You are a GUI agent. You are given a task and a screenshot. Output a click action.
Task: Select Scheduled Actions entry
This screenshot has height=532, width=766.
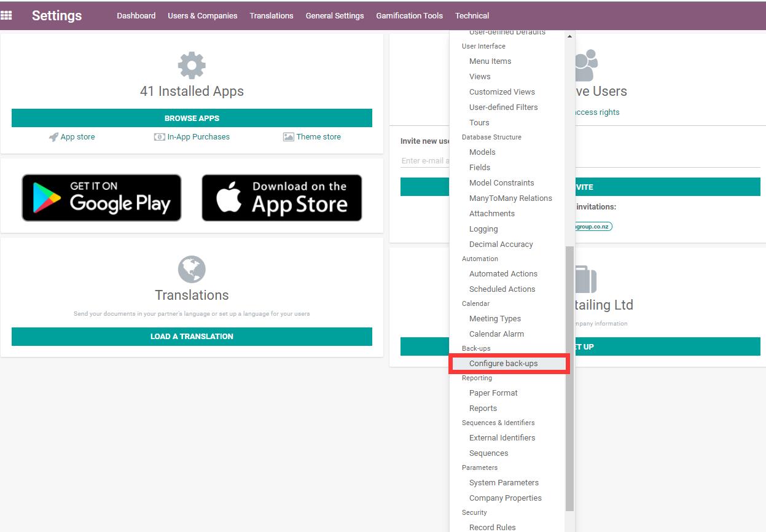pos(502,289)
